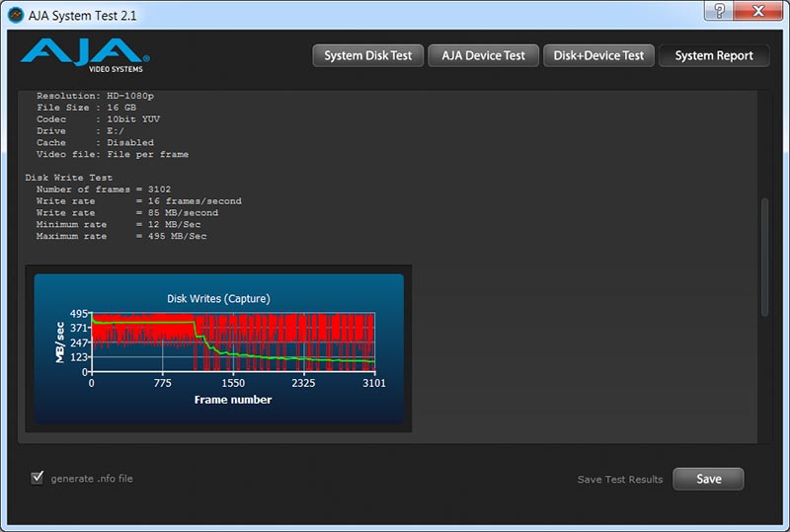Select 'Write rate = 16 frames/second' line

tap(139, 201)
